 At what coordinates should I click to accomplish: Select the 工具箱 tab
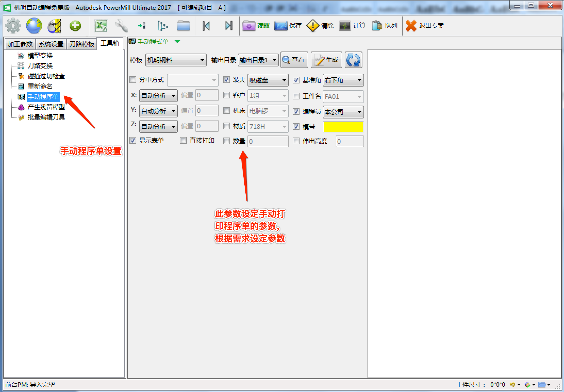tap(110, 43)
